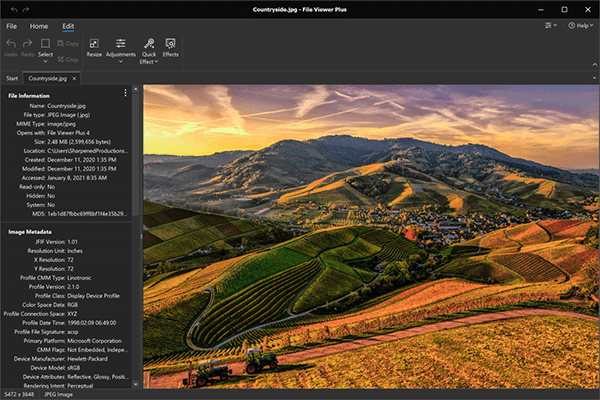600x400 pixels.
Task: Click the MD5 hash value
Action: pos(88,214)
